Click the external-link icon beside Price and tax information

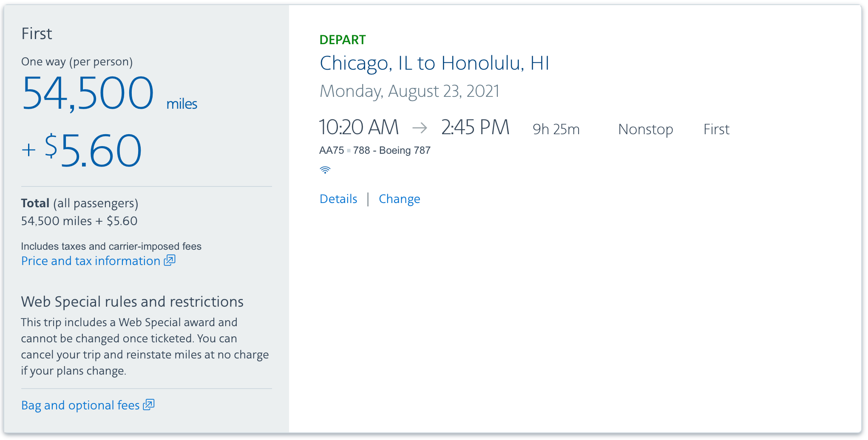click(170, 260)
